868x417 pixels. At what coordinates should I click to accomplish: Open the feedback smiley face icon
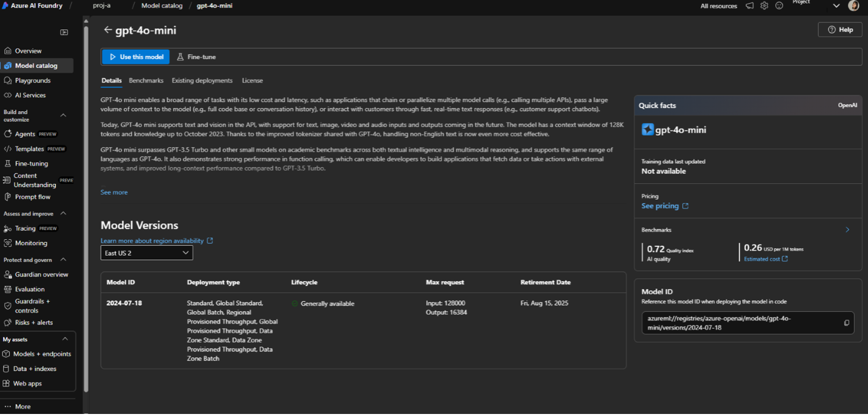tap(778, 5)
